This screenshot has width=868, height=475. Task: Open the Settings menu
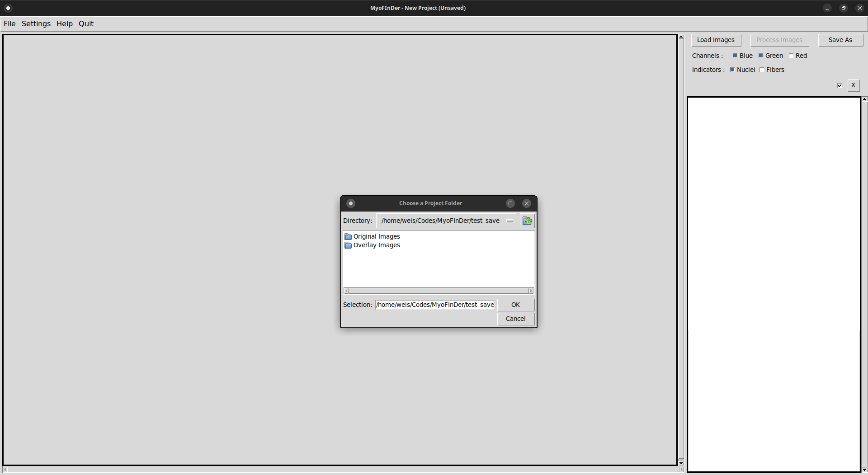(x=36, y=24)
